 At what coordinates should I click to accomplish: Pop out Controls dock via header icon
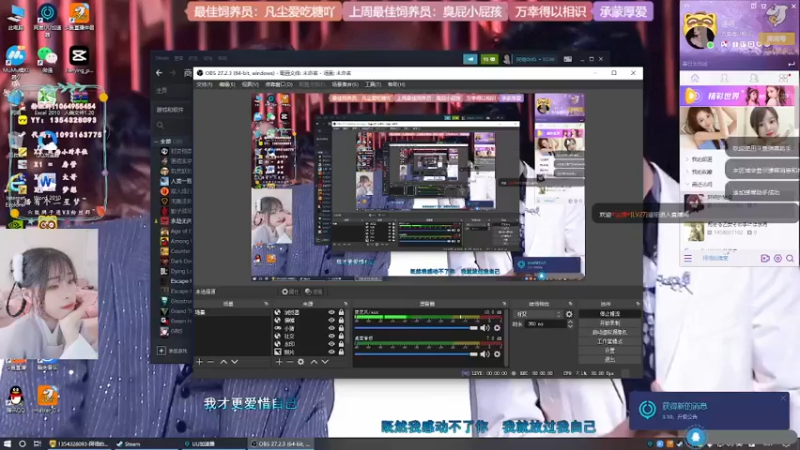(638, 304)
